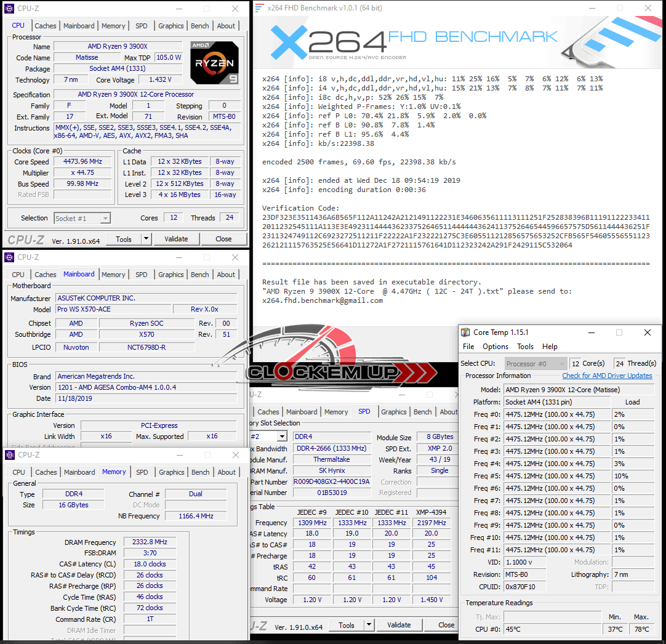666x644 pixels.
Task: Open the Bench tab in CPU-Z Memory window
Action: (x=200, y=472)
